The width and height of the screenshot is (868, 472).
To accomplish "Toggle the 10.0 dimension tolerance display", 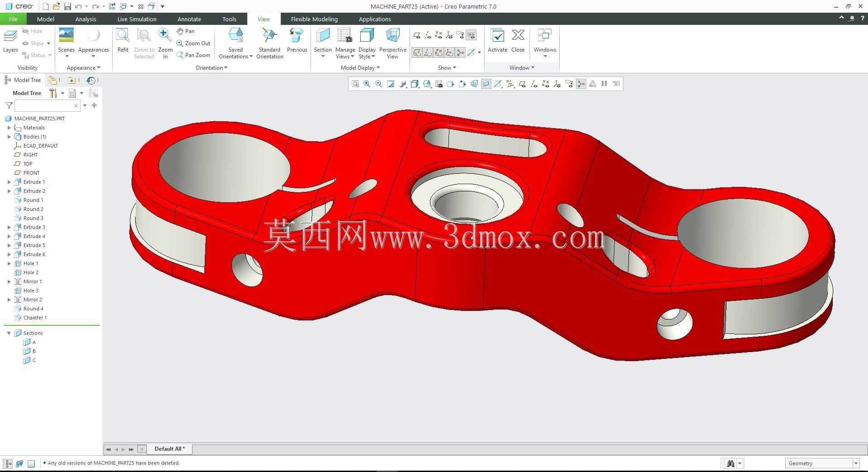I will [471, 35].
